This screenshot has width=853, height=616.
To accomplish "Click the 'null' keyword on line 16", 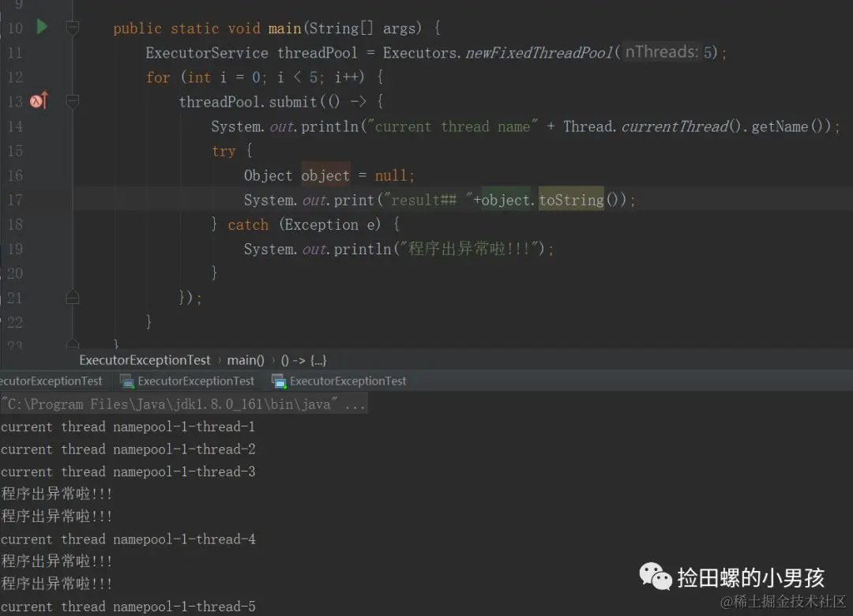I will [x=391, y=175].
